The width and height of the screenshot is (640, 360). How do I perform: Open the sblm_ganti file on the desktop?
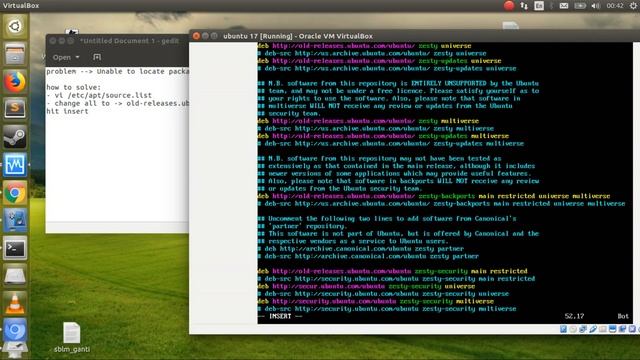click(72, 337)
